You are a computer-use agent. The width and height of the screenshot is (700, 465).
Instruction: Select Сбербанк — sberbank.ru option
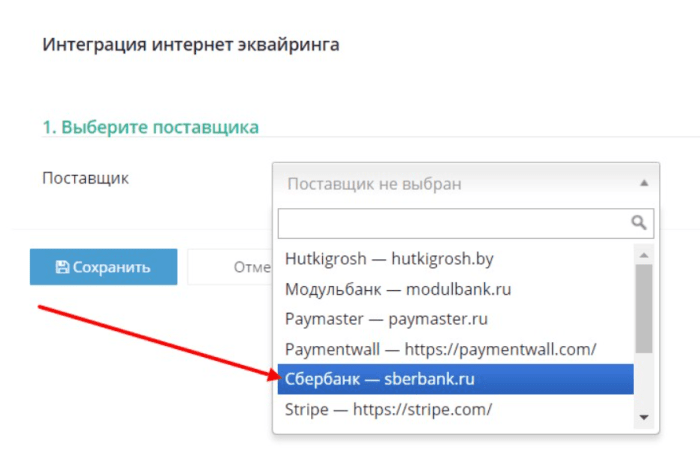(x=455, y=379)
